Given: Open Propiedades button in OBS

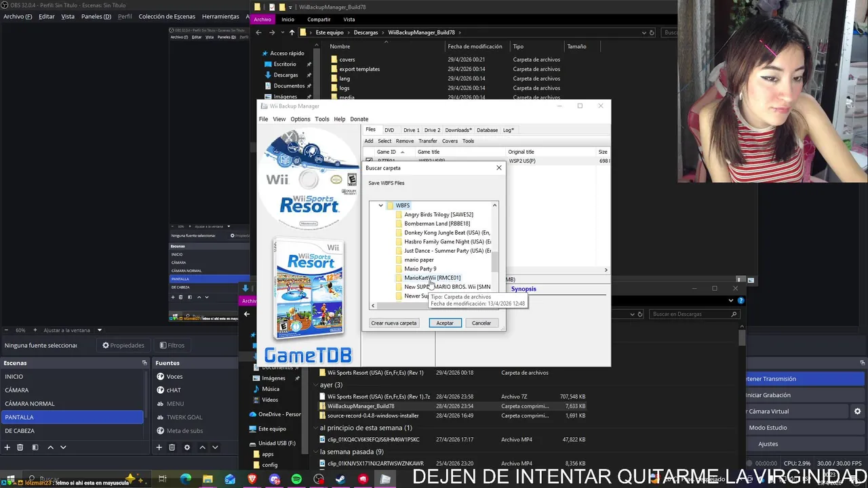Looking at the screenshot, I should coord(123,345).
